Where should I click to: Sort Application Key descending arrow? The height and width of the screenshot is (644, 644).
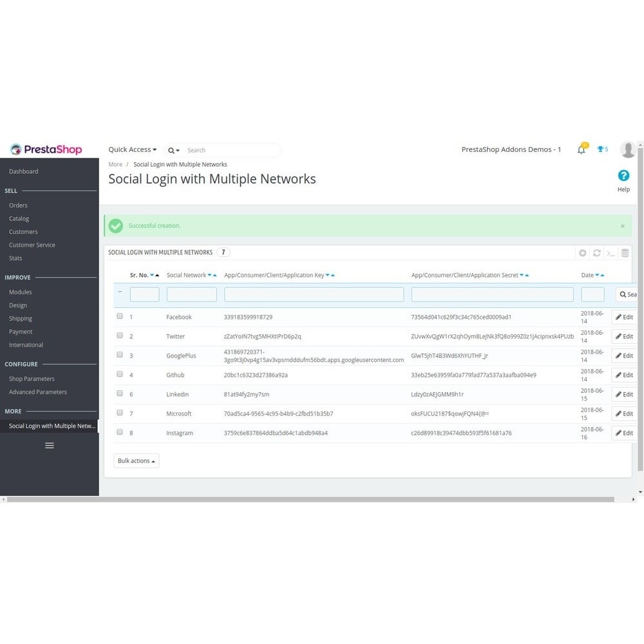point(328,275)
